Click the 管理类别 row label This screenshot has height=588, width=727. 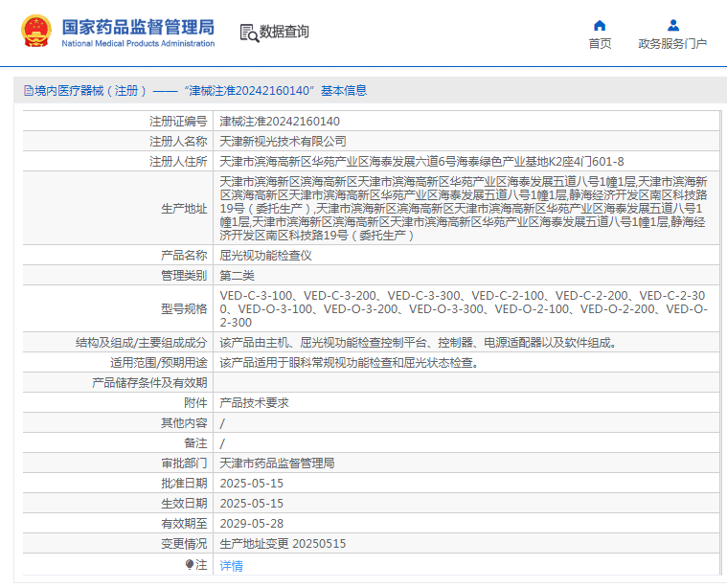(184, 276)
